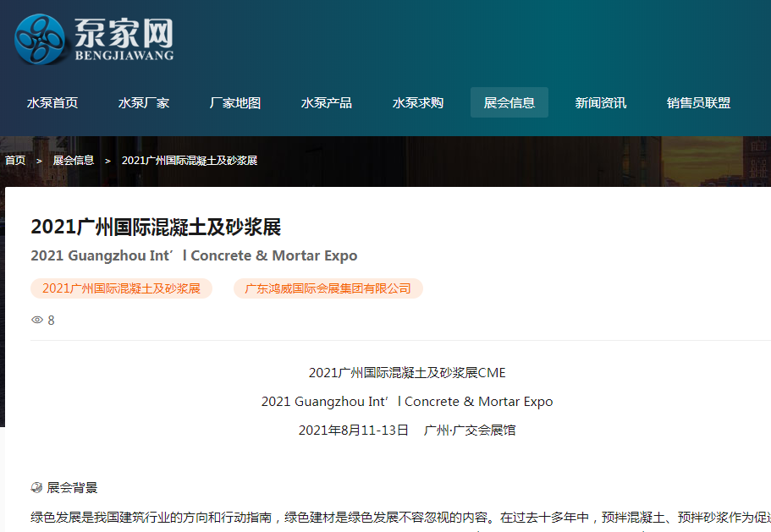Viewport: 771px width, 532px height.
Task: Go to 水泵厂家 in navigation
Action: tap(144, 102)
